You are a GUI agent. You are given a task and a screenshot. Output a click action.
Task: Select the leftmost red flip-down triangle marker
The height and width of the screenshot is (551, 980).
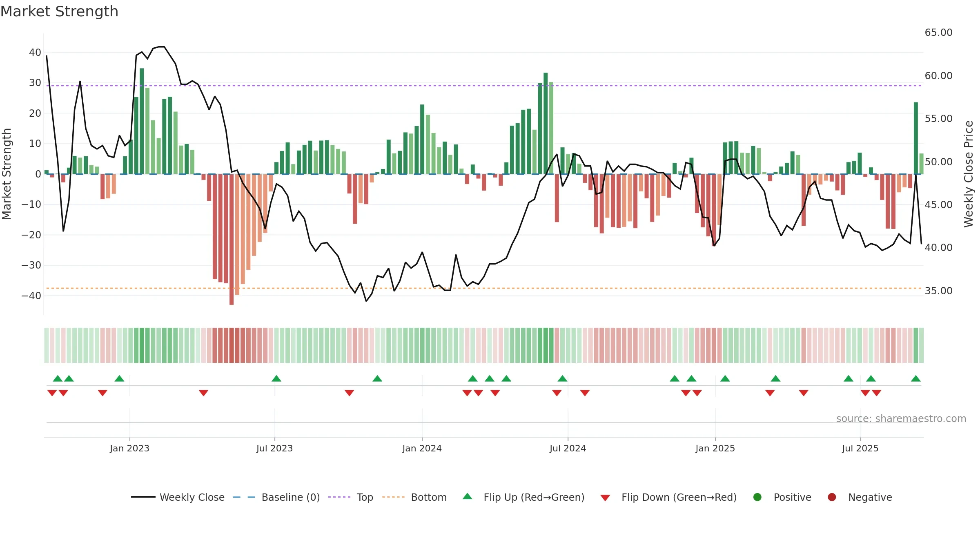(x=52, y=393)
